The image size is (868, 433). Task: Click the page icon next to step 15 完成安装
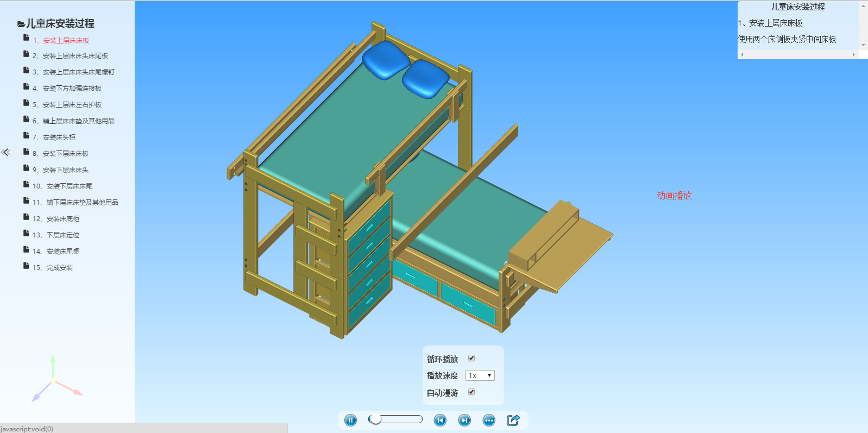point(26,266)
